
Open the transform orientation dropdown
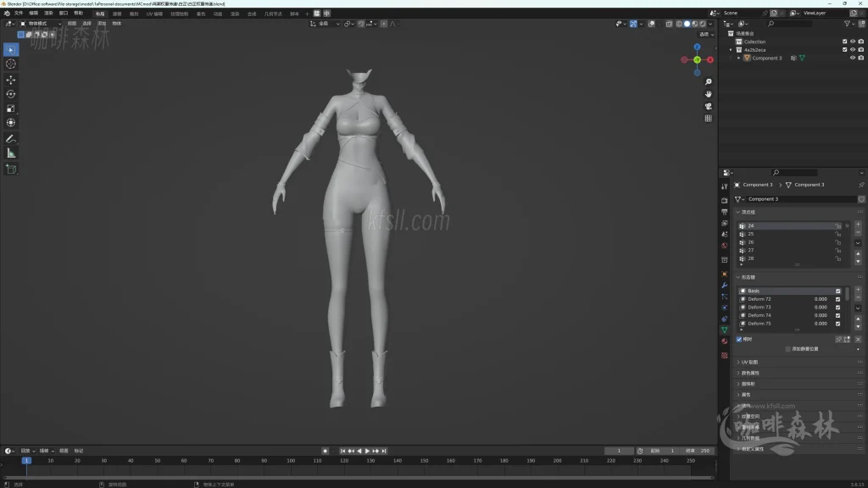point(325,24)
